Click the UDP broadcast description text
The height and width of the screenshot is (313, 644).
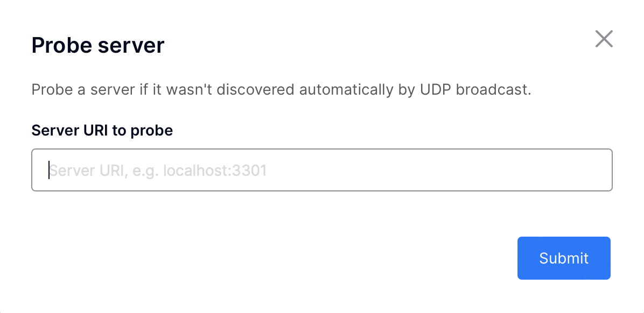point(281,90)
